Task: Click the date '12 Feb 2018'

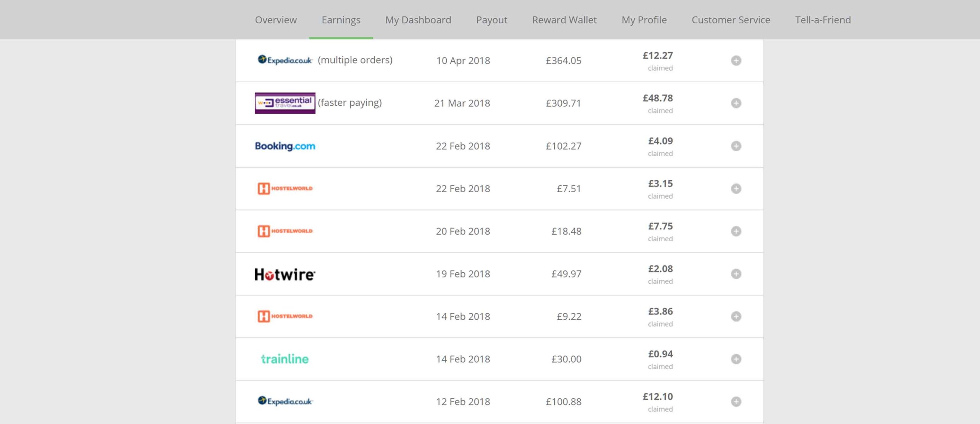Action: click(x=463, y=401)
